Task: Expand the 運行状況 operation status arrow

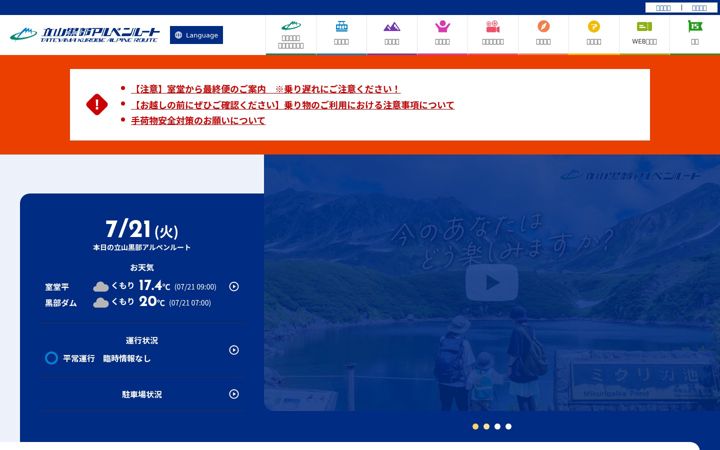Action: pyautogui.click(x=234, y=350)
